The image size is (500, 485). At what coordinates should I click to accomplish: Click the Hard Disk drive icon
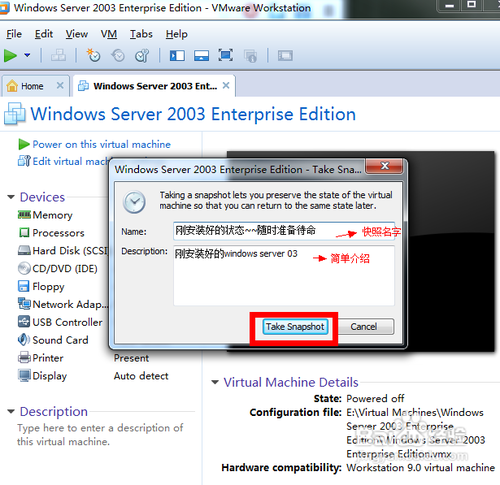point(24,250)
